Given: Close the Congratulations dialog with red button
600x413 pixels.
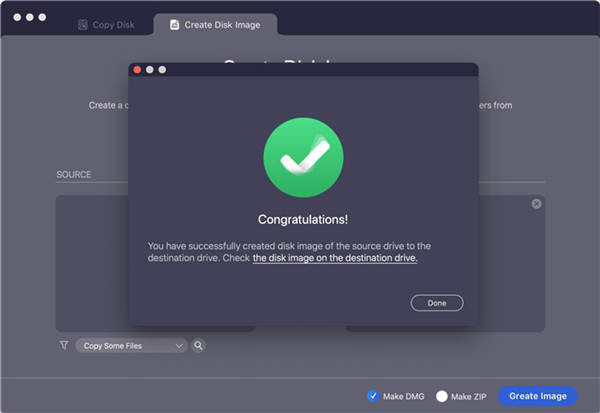Looking at the screenshot, I should 137,70.
